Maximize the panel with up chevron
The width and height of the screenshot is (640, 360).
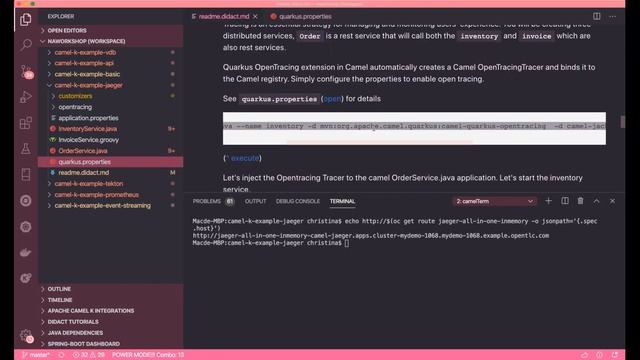click(596, 201)
